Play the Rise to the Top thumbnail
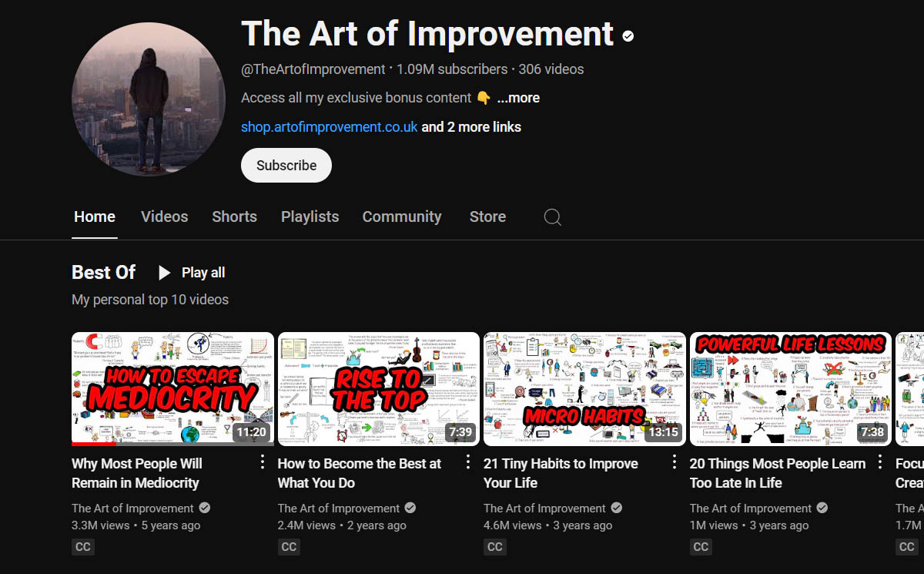Viewport: 924px width, 574px height. [x=379, y=389]
